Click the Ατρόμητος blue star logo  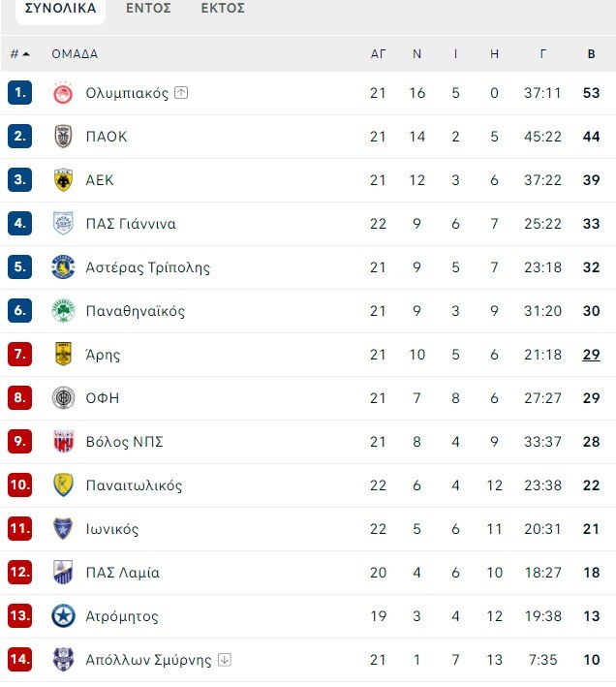63,616
